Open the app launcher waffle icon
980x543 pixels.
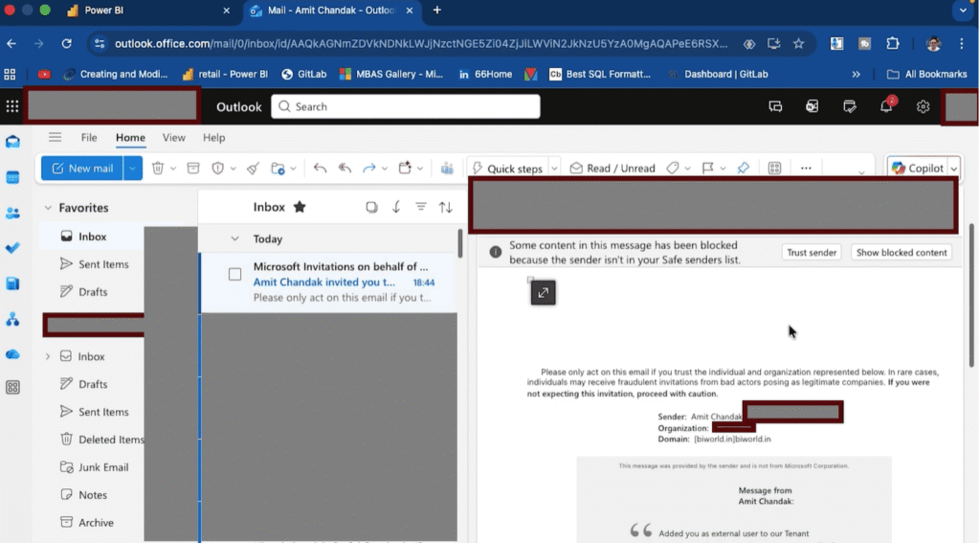(11, 106)
